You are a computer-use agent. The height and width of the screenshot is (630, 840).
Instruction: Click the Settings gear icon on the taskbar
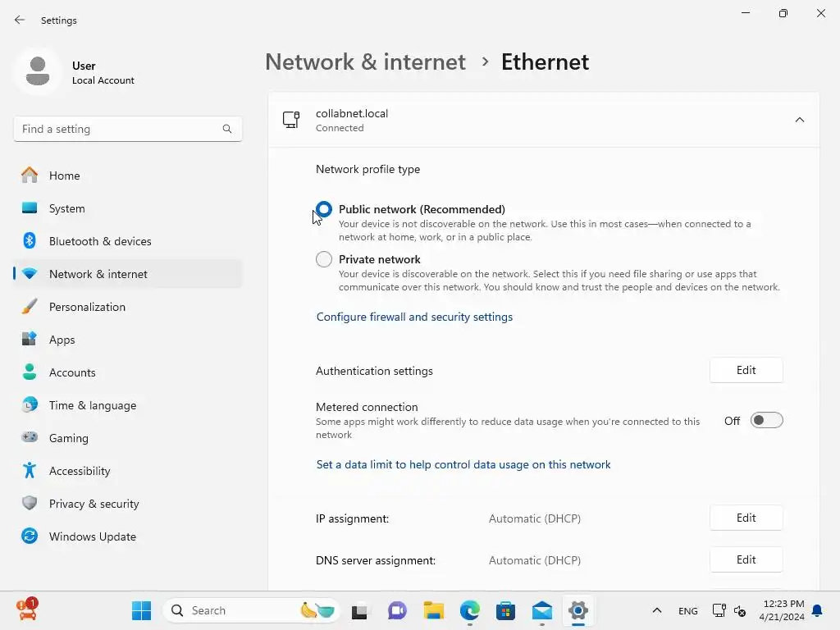578,610
